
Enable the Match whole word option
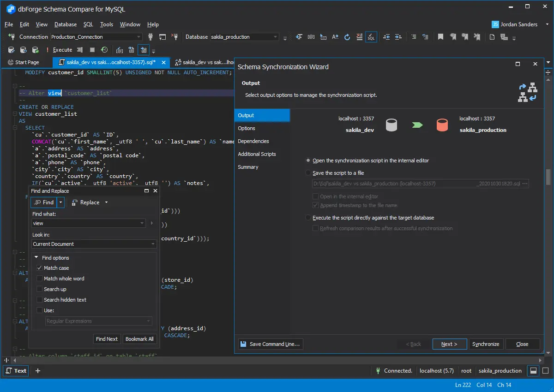click(40, 279)
